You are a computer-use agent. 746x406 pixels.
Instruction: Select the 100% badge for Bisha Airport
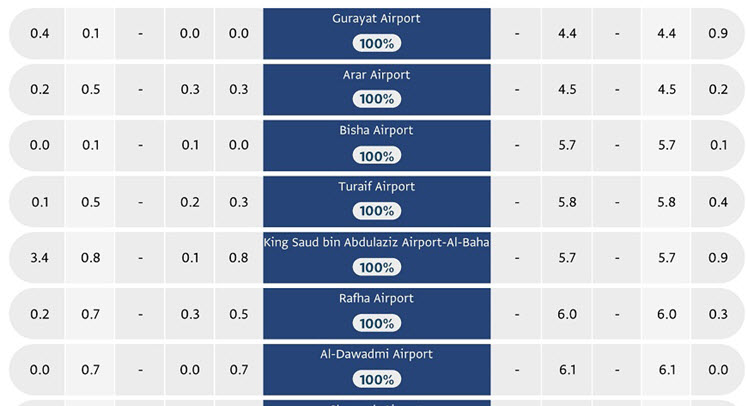coord(376,156)
